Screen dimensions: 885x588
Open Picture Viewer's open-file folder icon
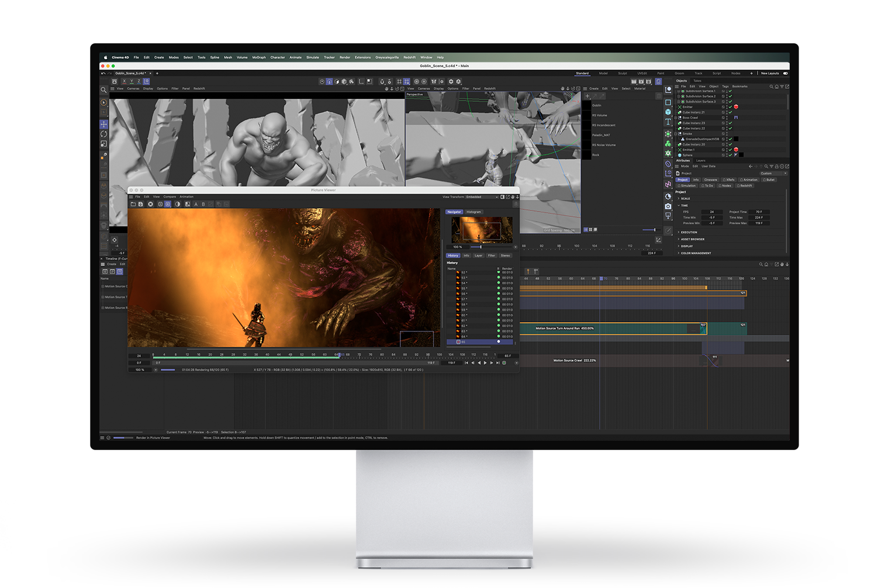point(133,204)
